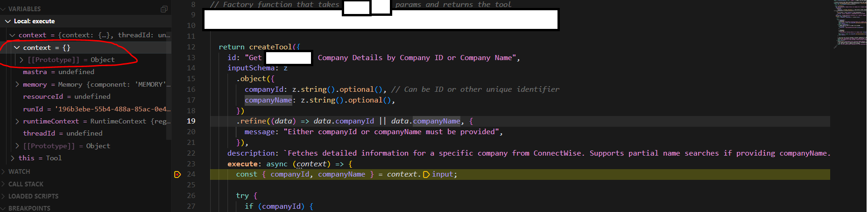Click companyId in the if statement

point(281,206)
